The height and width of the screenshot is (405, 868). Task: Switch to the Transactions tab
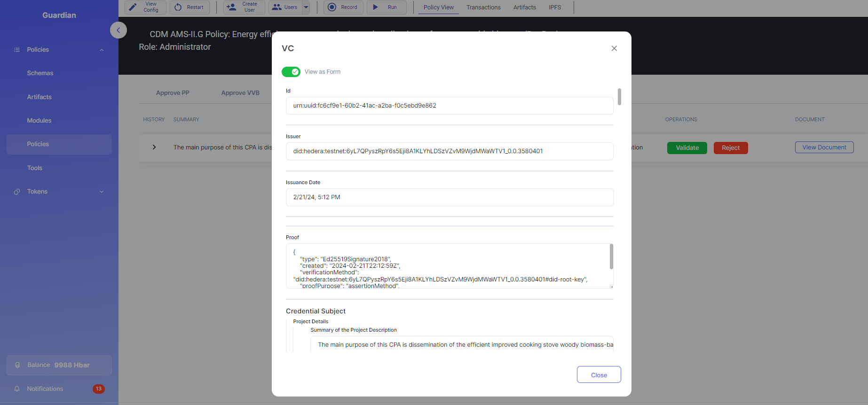(483, 7)
